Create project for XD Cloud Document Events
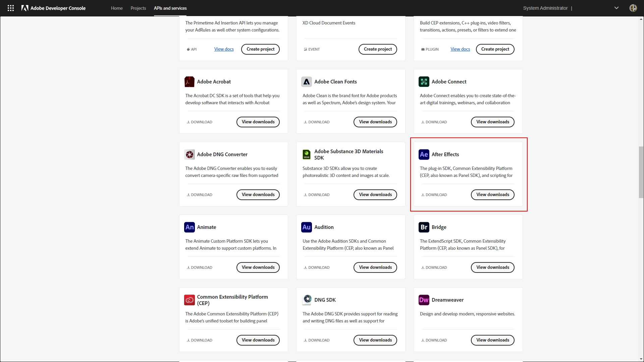Screen dimensions: 644x362 coord(378,49)
